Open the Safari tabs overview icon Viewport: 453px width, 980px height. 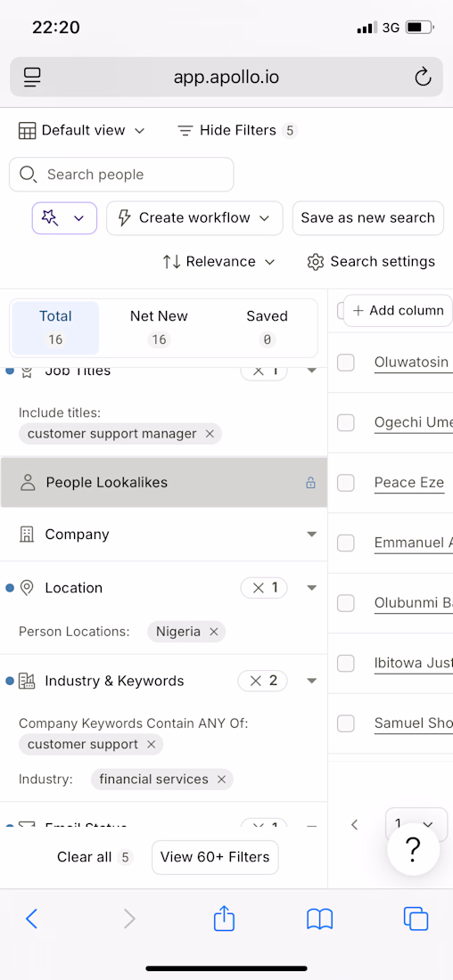coord(416,919)
